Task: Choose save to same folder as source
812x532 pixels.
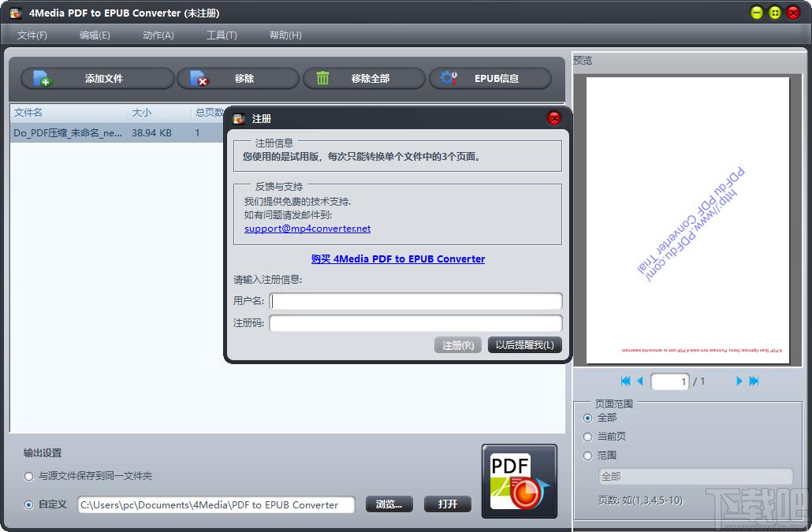Action: pyautogui.click(x=29, y=476)
